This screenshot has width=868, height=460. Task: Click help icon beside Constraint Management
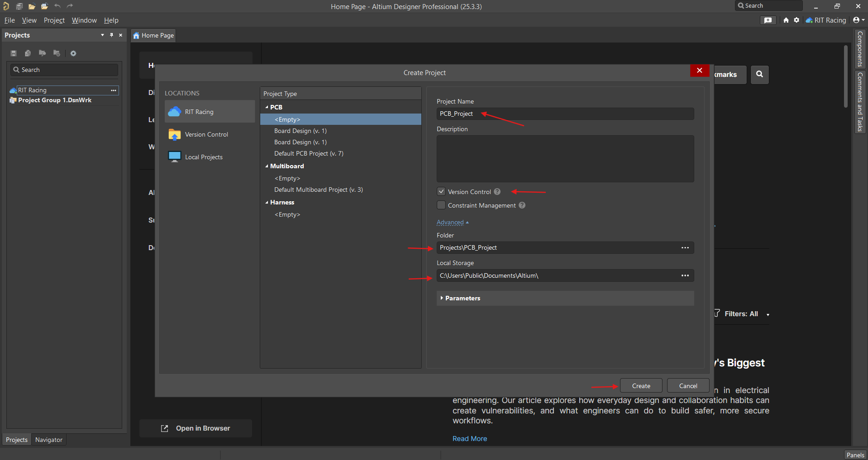pos(522,205)
